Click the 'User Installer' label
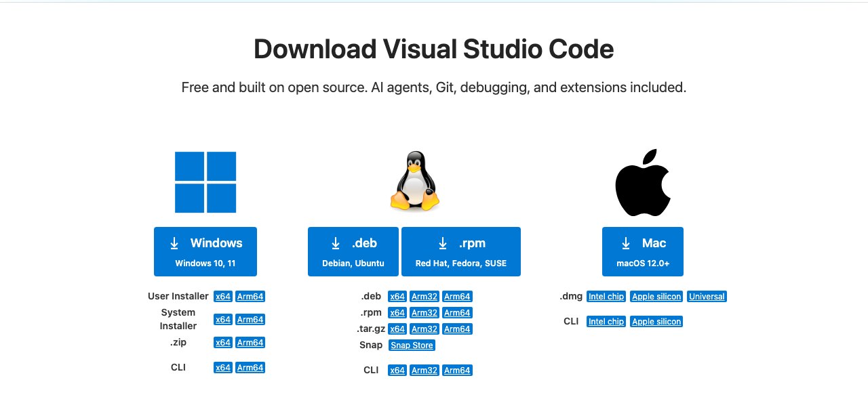The image size is (868, 420). click(178, 296)
